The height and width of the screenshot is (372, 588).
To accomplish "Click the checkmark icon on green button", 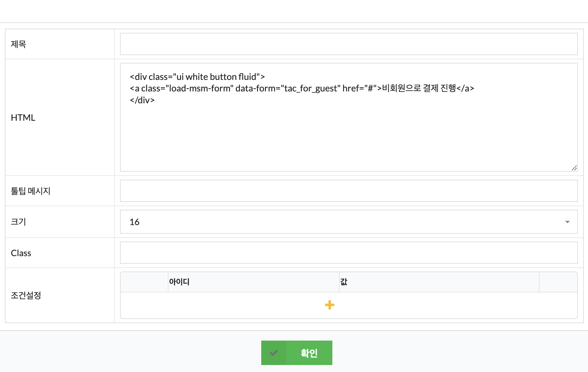I will click(274, 353).
